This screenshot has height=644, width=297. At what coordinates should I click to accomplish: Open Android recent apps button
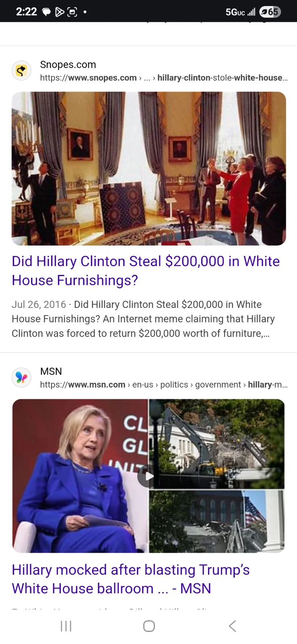click(x=66, y=626)
